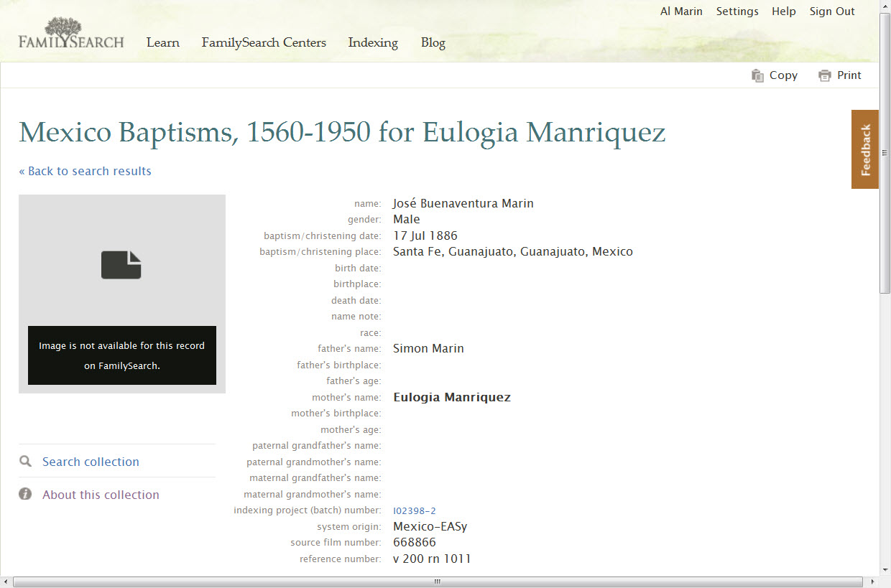Click the missing document image placeholder icon
This screenshot has width=891, height=588.
(121, 264)
